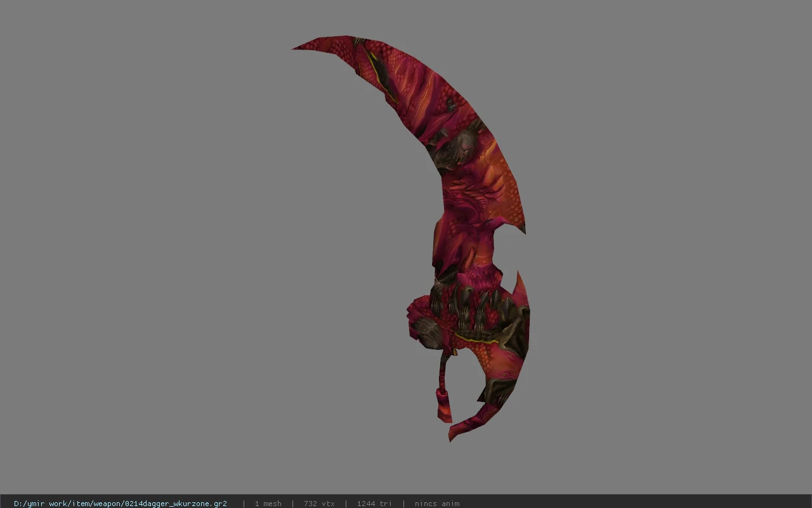Click the '732 vtx' vertex count

tap(319, 504)
